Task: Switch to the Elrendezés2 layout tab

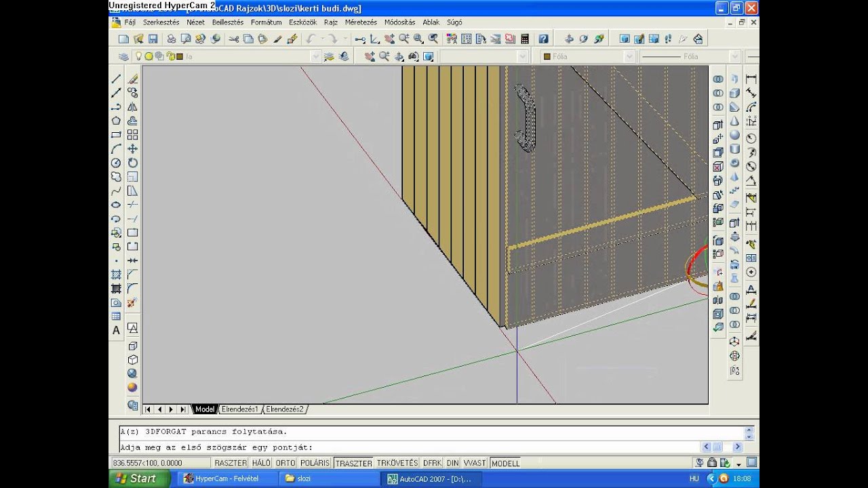Action: [285, 409]
